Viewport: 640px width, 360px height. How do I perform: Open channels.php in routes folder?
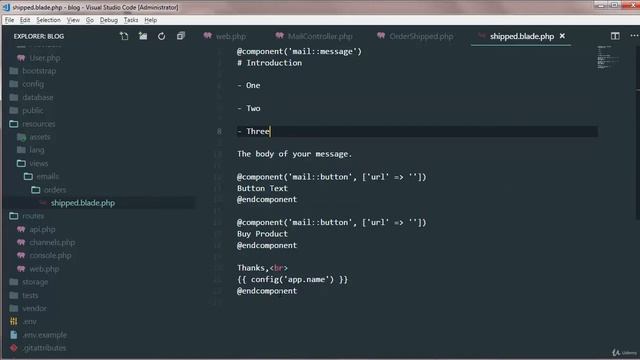52,242
